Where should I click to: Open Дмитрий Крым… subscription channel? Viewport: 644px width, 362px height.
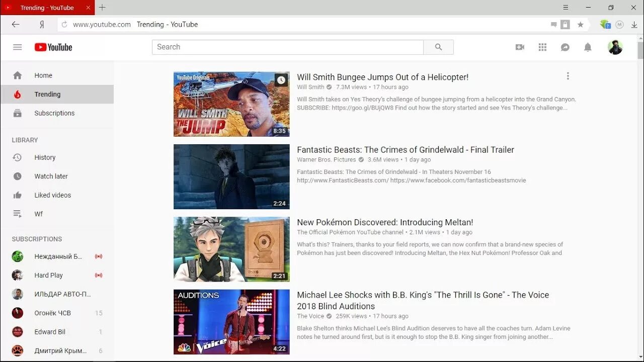pyautogui.click(x=57, y=351)
